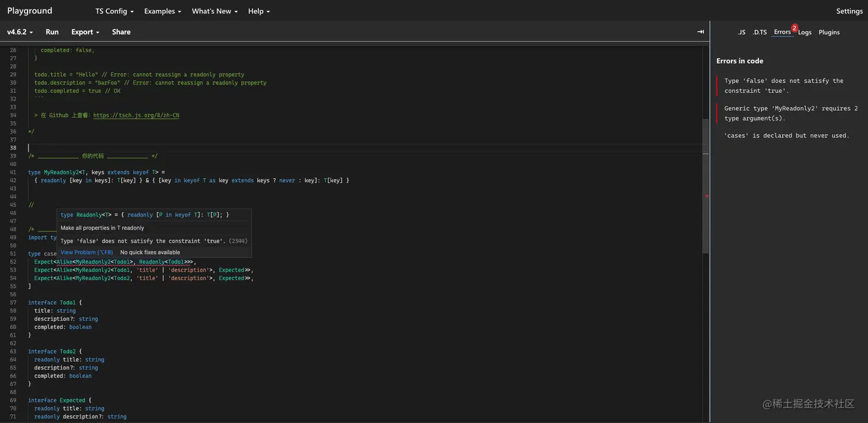
Task: Click 'Errors in code' heading
Action: (x=739, y=61)
